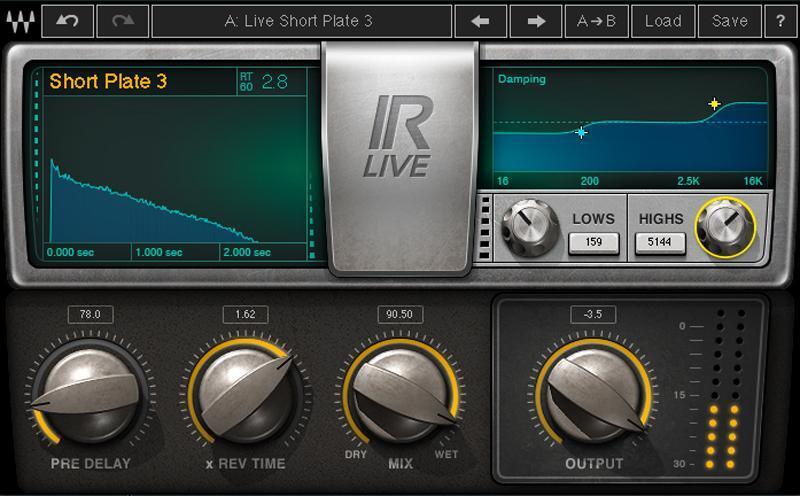Click the Damping graph title

coord(522,79)
